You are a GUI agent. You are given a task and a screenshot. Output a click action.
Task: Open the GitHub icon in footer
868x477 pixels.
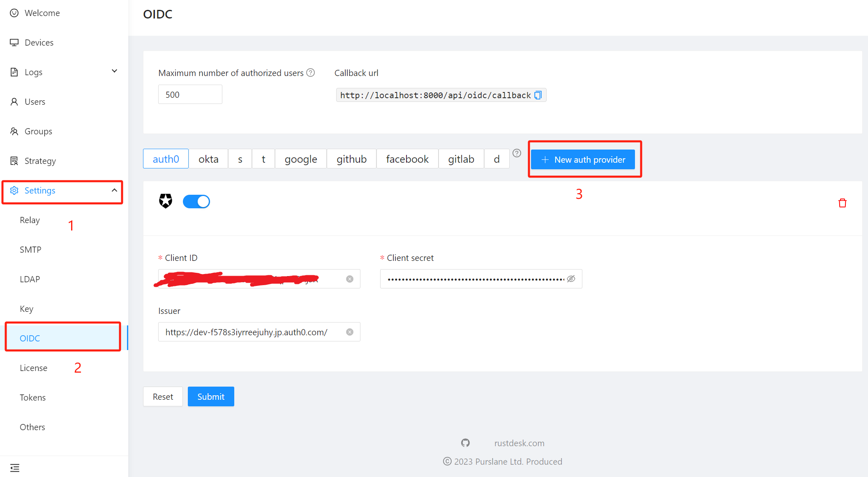coord(465,443)
